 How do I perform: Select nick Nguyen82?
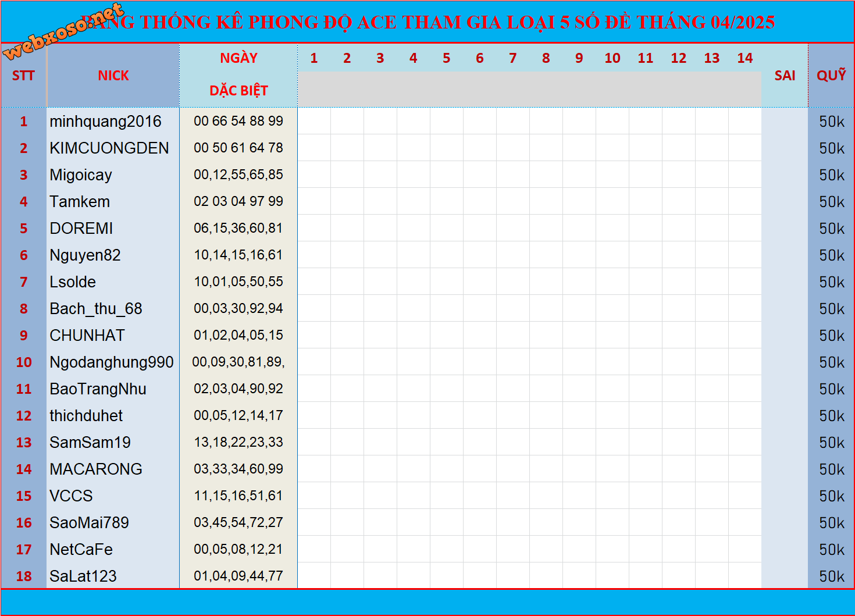click(x=85, y=255)
